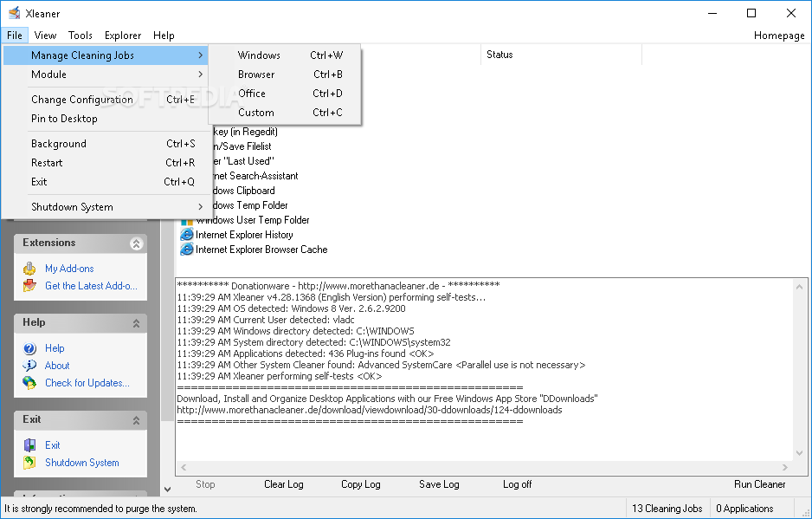Click log vertical scrollbar up arrow

[799, 287]
